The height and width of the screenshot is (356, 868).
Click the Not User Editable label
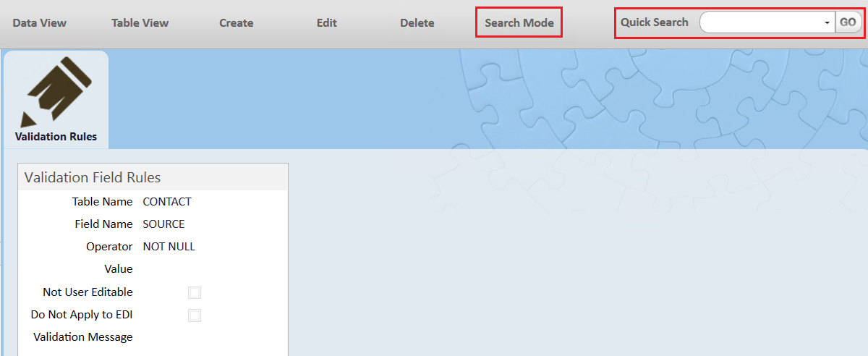[x=88, y=292]
